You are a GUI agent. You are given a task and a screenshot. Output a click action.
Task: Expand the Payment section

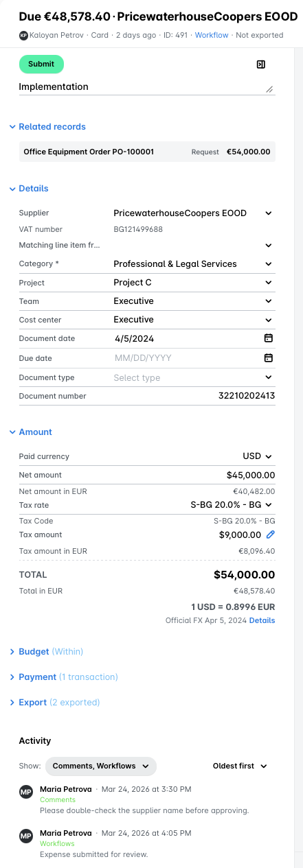tap(63, 677)
